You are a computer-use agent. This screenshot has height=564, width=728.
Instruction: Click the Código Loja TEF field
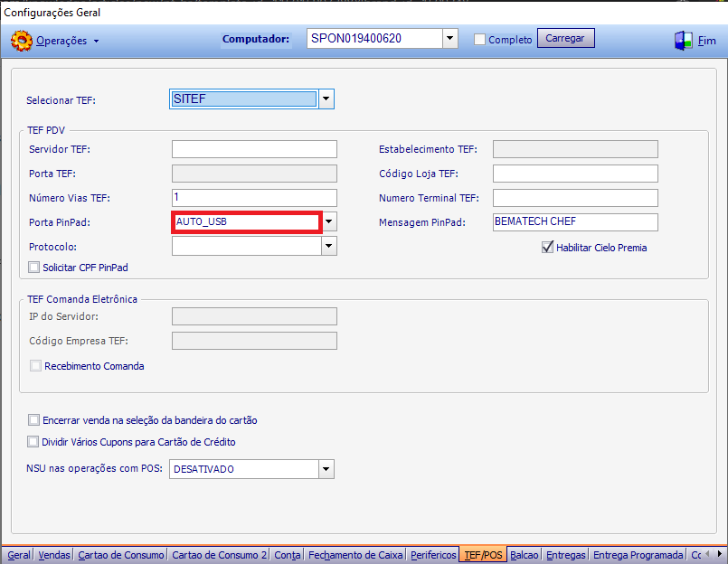click(x=575, y=174)
